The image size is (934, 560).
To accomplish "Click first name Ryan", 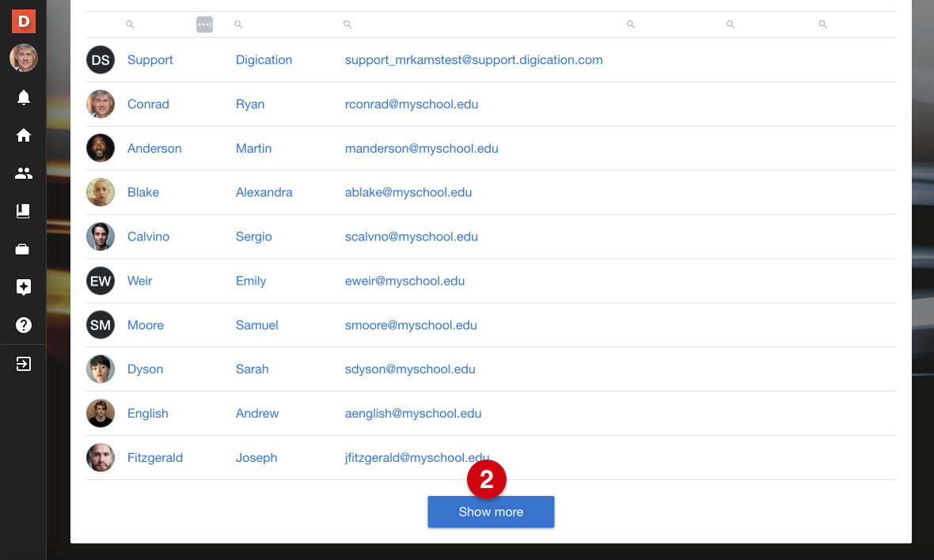I will click(x=250, y=104).
